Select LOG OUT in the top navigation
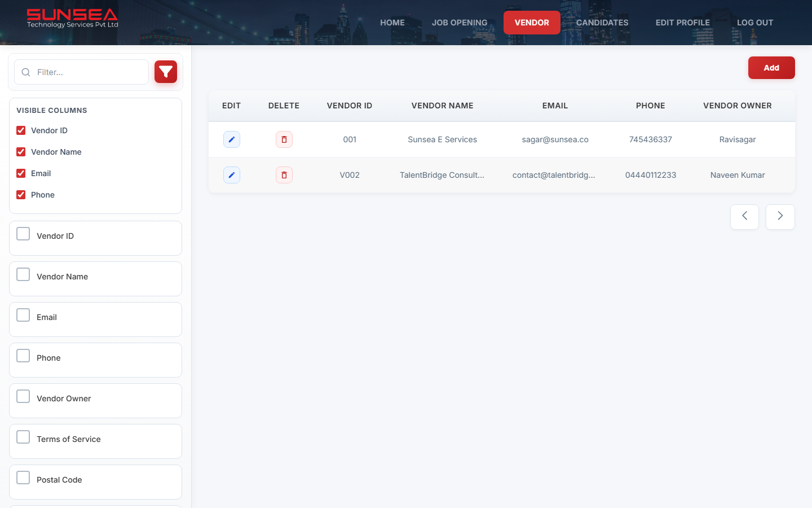Screen dimensions: 812x508 point(755,23)
